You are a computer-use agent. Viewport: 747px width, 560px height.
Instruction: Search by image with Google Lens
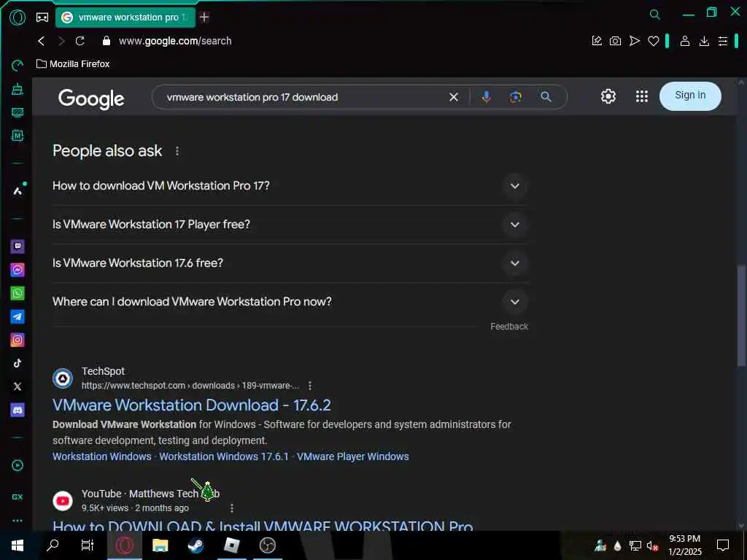coord(516,97)
